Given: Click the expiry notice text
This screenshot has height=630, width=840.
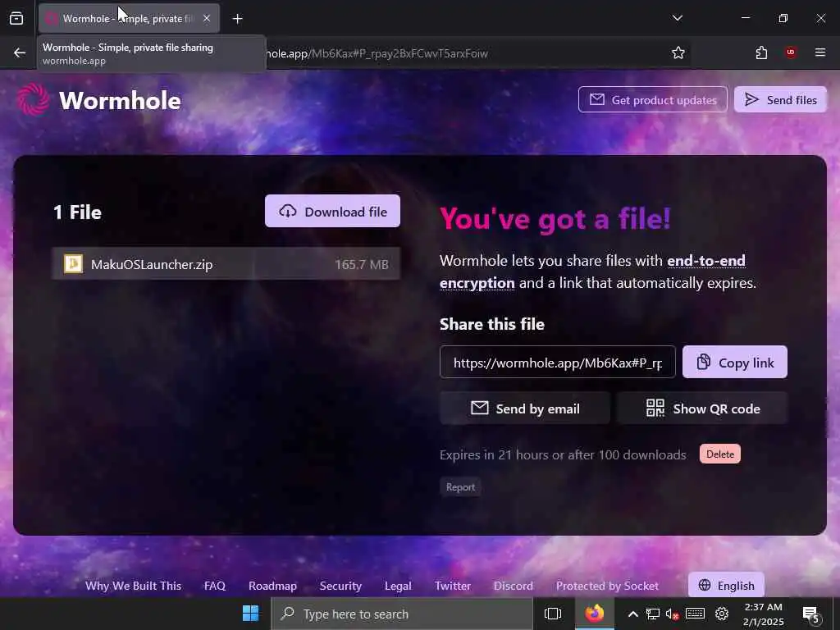Looking at the screenshot, I should pos(563,454).
